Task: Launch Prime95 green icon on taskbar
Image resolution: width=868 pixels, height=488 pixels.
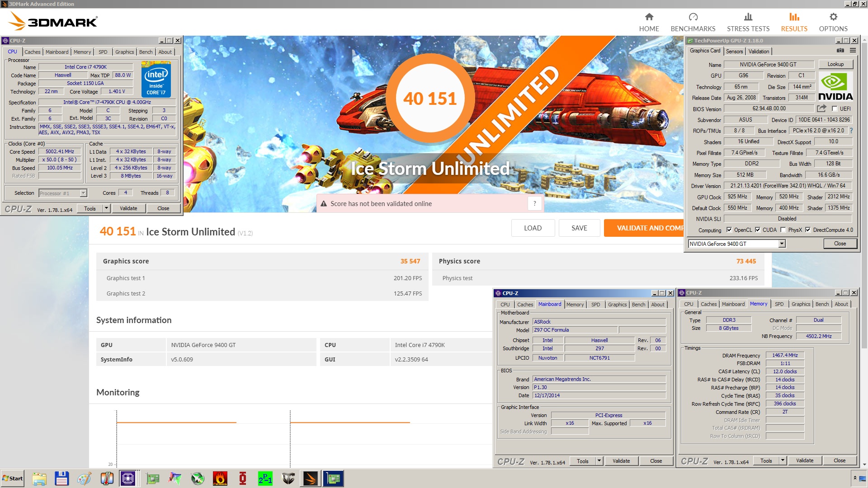Action: (x=265, y=479)
